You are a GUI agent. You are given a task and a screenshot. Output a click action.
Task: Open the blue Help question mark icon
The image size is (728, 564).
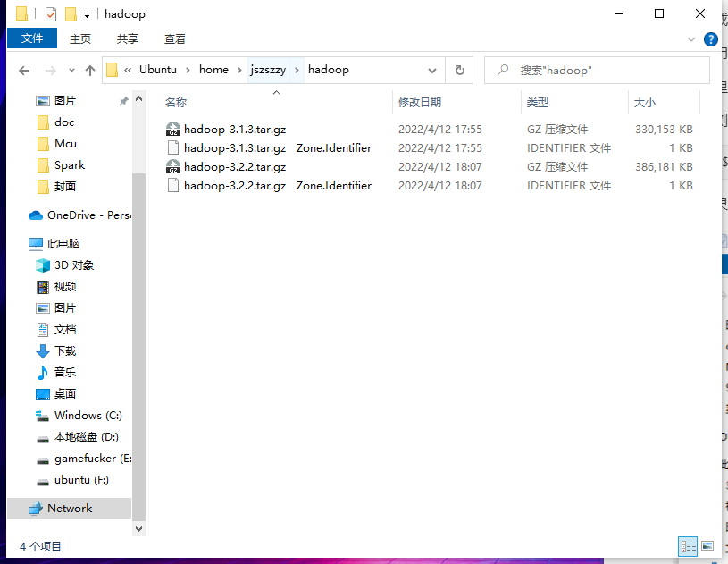point(710,39)
